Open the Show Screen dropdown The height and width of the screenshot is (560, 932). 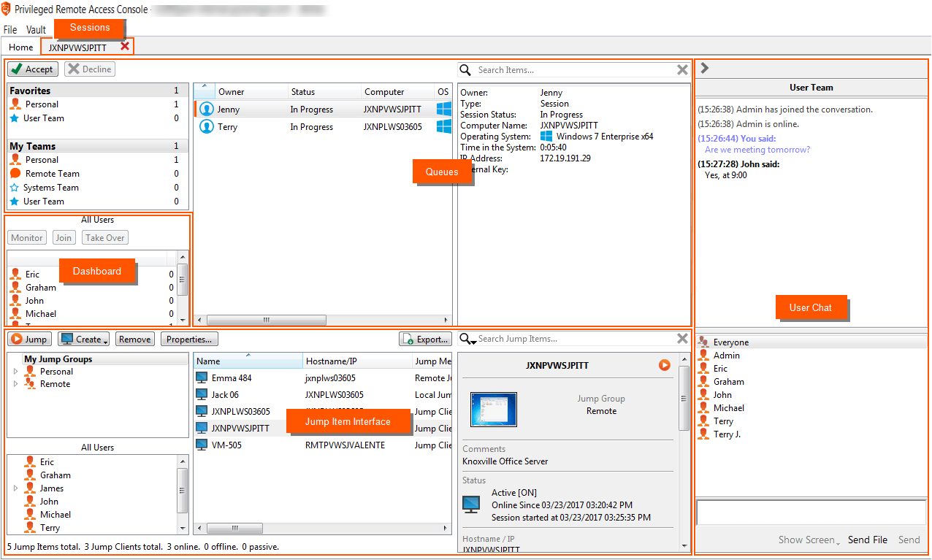tap(809, 540)
